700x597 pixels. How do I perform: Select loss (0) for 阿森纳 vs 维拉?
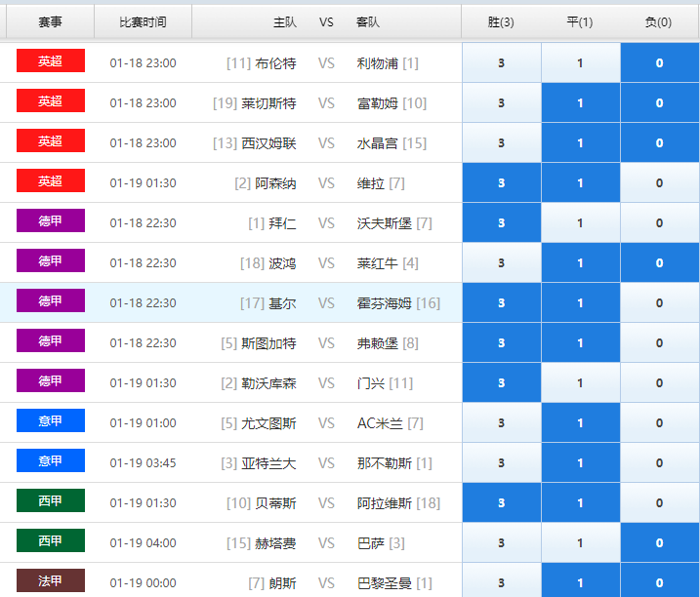(659, 182)
